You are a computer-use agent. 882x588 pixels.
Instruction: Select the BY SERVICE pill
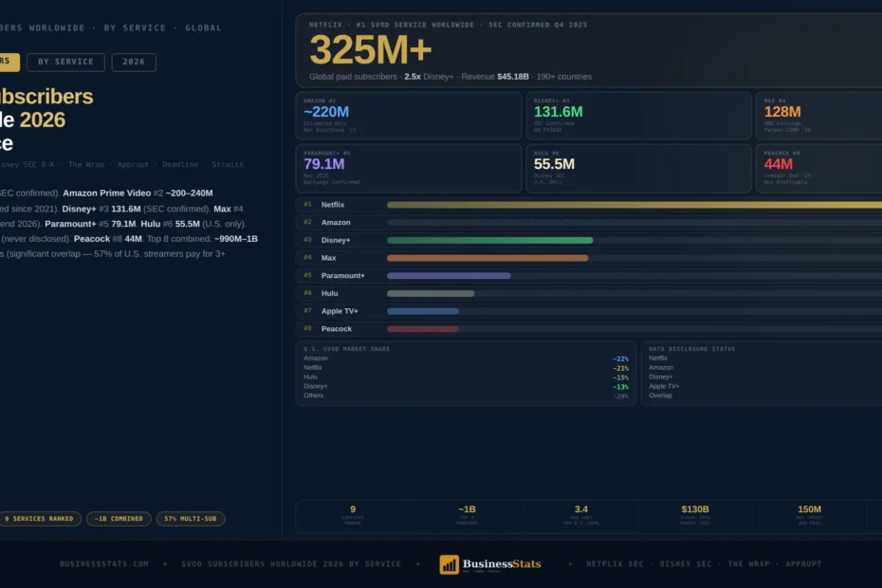coord(65,62)
